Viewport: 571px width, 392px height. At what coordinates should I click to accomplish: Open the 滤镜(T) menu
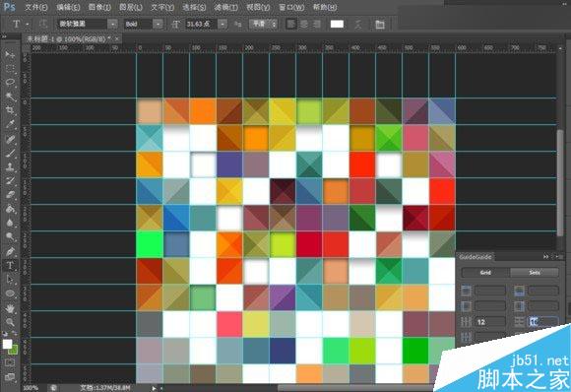225,7
